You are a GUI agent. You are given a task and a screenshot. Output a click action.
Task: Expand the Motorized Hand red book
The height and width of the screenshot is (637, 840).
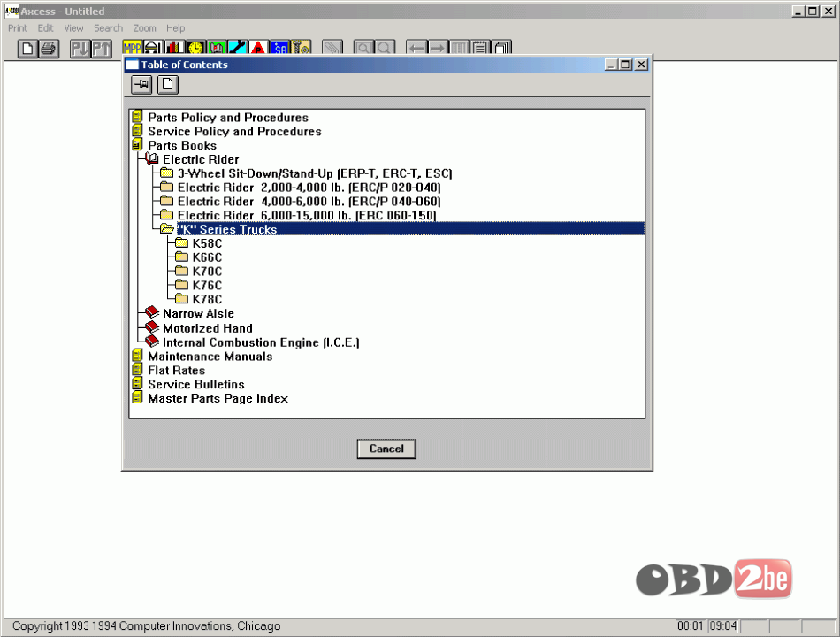click(152, 327)
